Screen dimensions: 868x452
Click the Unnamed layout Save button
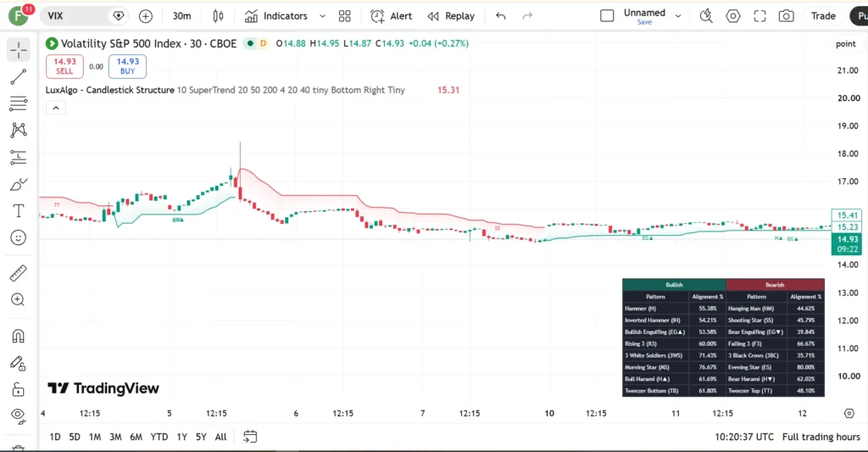[x=644, y=22]
